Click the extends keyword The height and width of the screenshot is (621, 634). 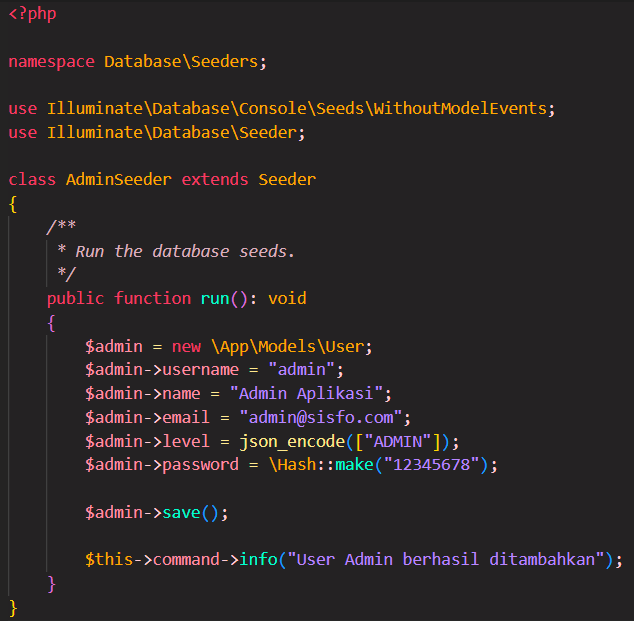[215, 180]
